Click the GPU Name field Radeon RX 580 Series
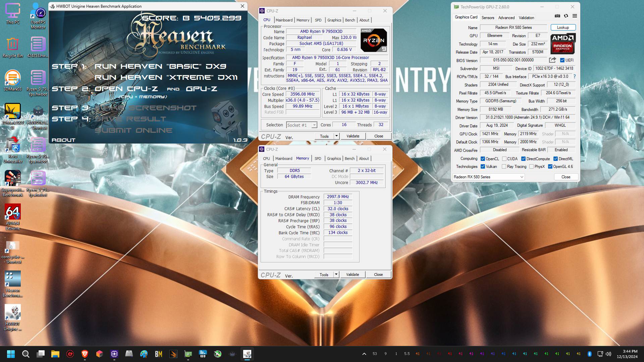 point(514,27)
